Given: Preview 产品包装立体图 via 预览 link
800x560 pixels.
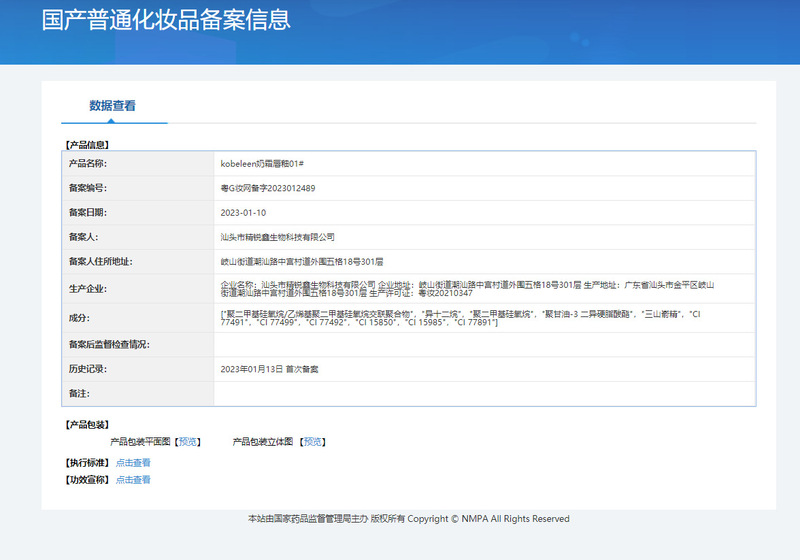Looking at the screenshot, I should pyautogui.click(x=313, y=442).
